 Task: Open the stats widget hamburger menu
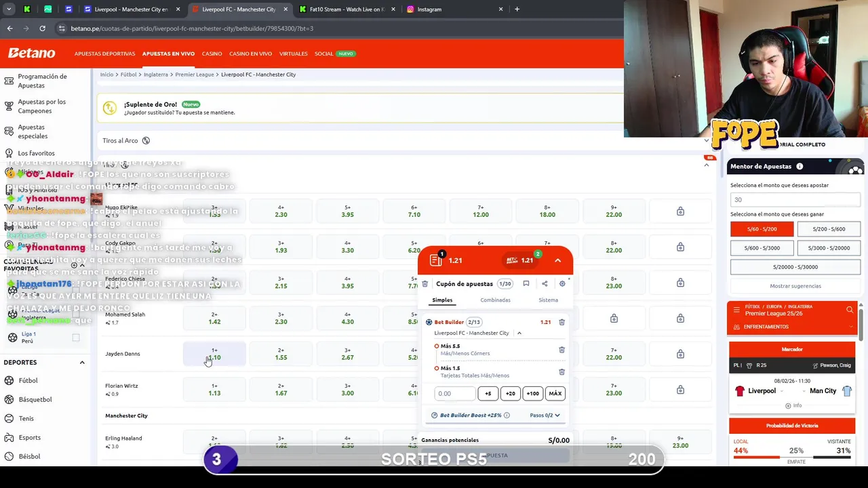(736, 310)
